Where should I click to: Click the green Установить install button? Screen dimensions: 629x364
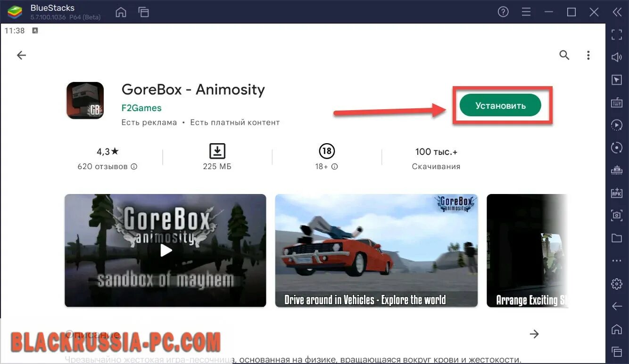[x=500, y=105]
